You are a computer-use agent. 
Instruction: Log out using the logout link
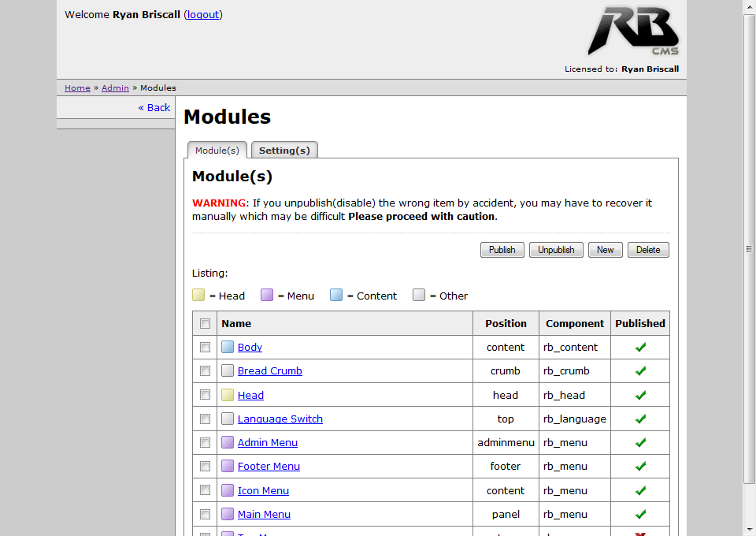(x=203, y=14)
